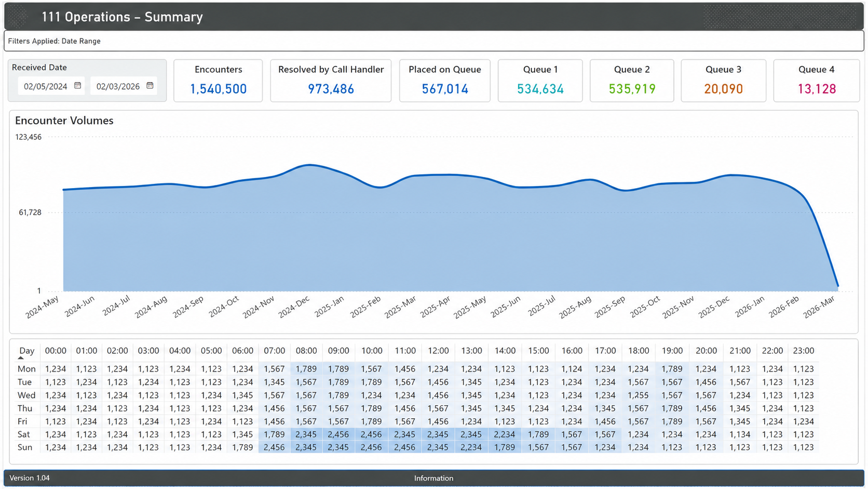Viewport: 868px width, 489px height.
Task: Click the December 2024 peak on chart line
Action: [309, 165]
